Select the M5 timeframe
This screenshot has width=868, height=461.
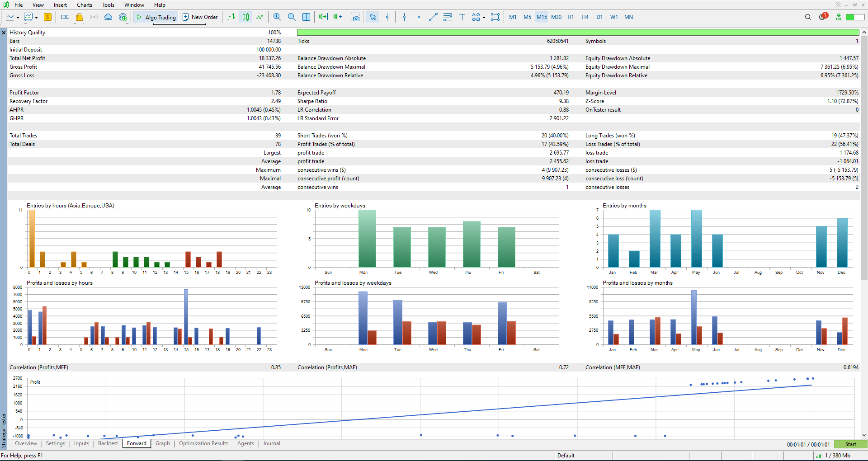pyautogui.click(x=527, y=17)
